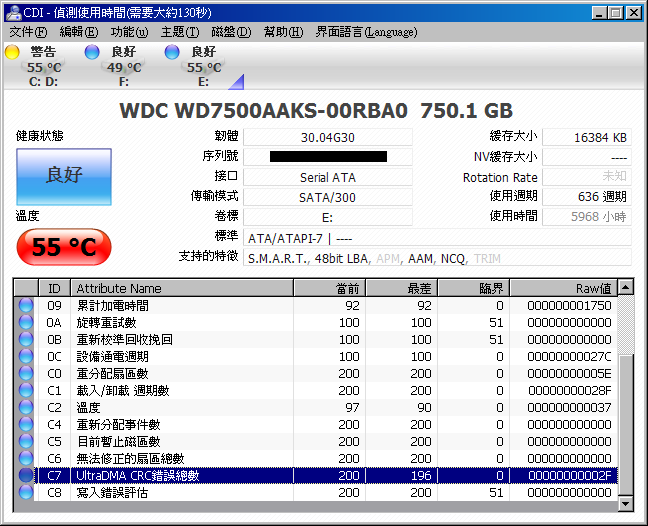Click status orb for attribute C2 溫度
The width and height of the screenshot is (648, 526).
(26, 407)
